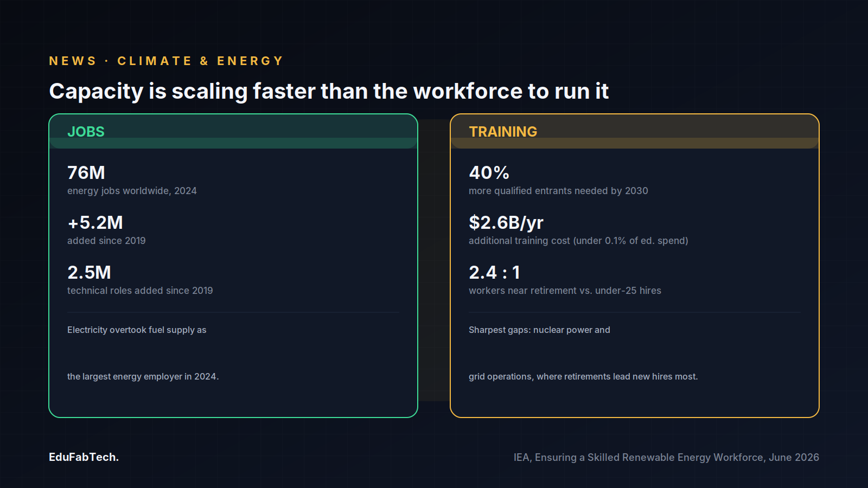This screenshot has height=488, width=868.
Task: Select the headline 'Capacity is scaling faster than the workforce'
Action: pos(329,91)
